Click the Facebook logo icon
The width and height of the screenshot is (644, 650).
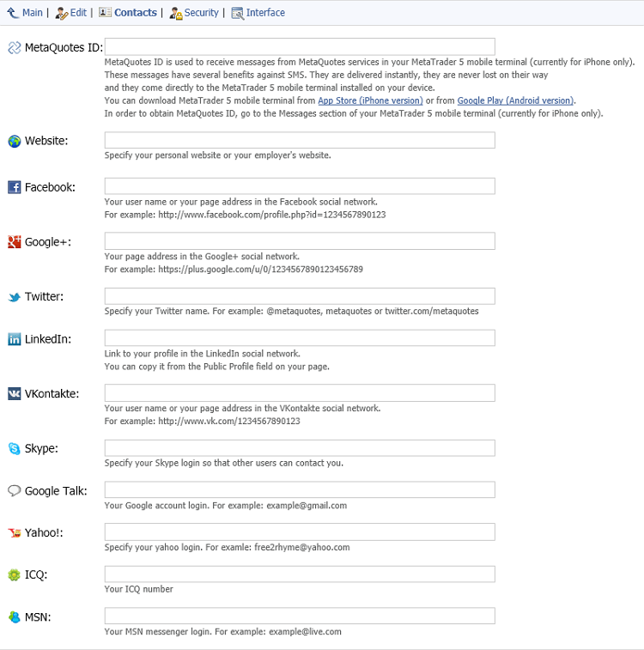[x=14, y=187]
